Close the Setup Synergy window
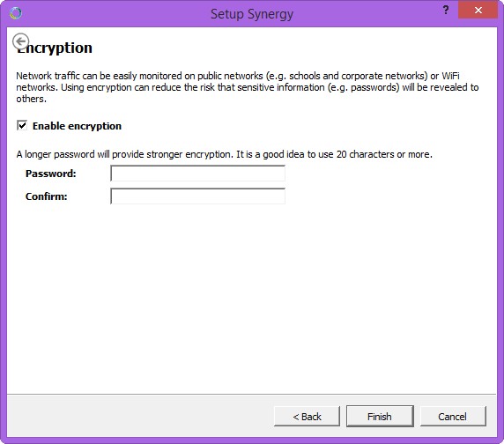 pos(478,10)
